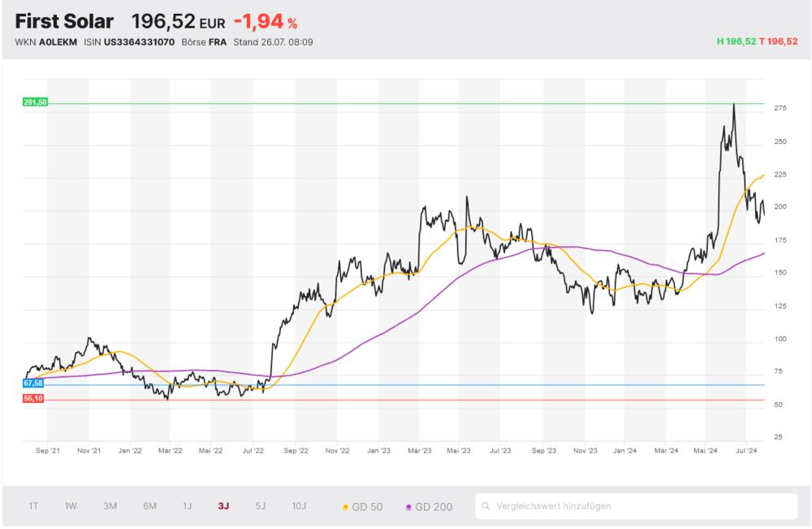Click the Sep '21 axis label

(48, 451)
